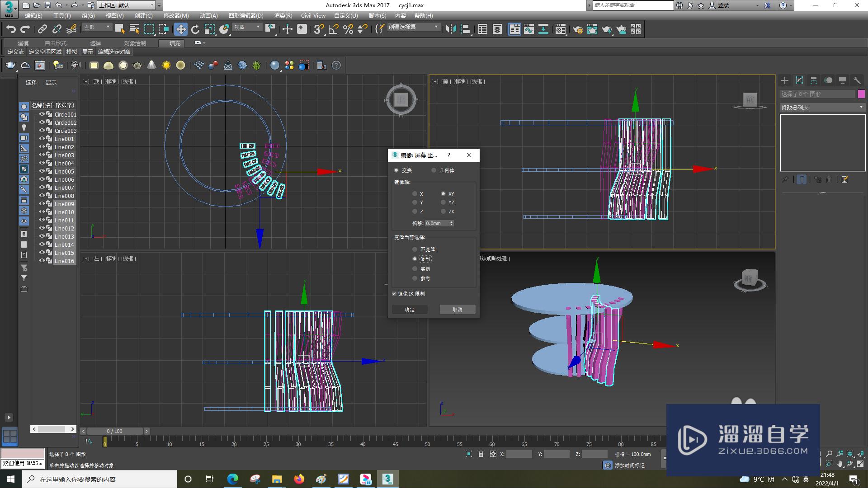868x489 pixels.
Task: Select X mirror axis radio button
Action: pos(415,194)
